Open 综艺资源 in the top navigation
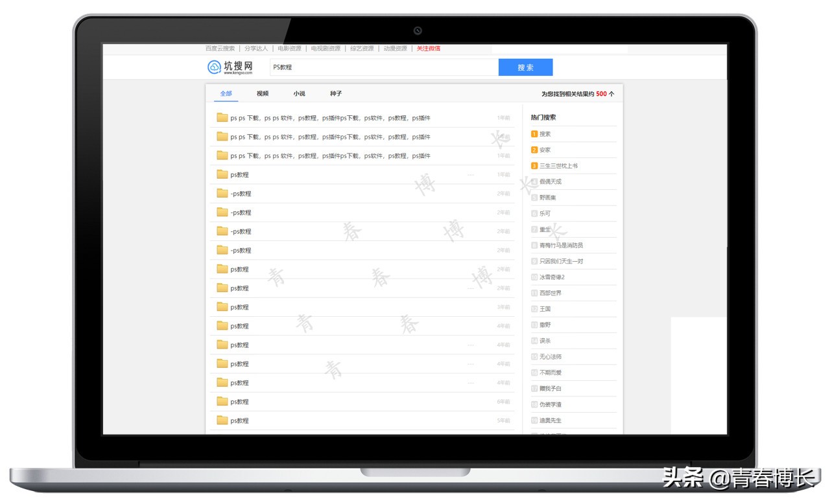This screenshot has width=830, height=504. (x=362, y=49)
